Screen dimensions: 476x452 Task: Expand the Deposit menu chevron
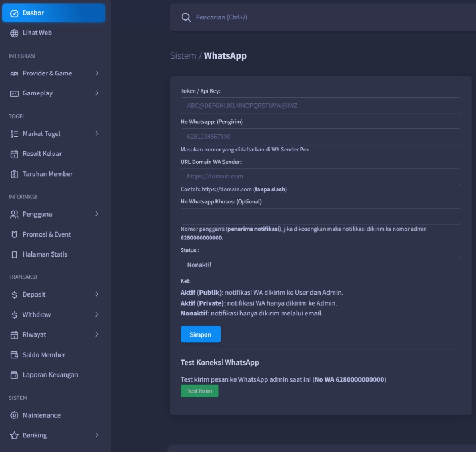(97, 294)
